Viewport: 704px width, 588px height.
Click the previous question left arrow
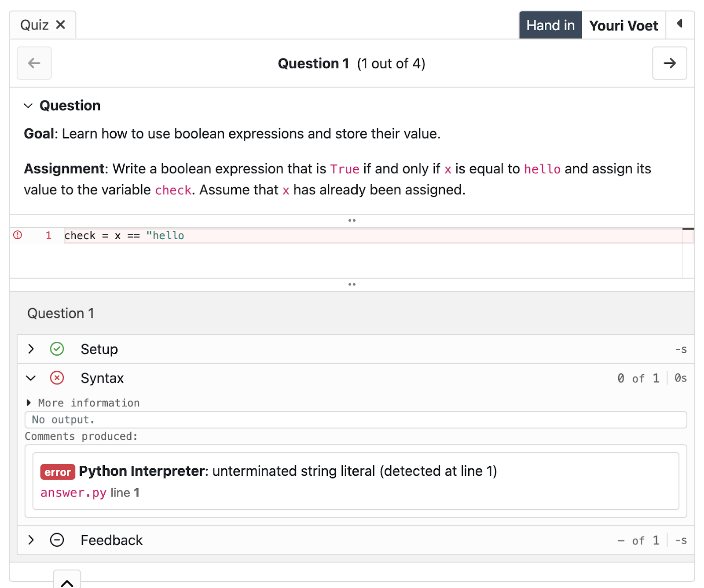[x=34, y=63]
